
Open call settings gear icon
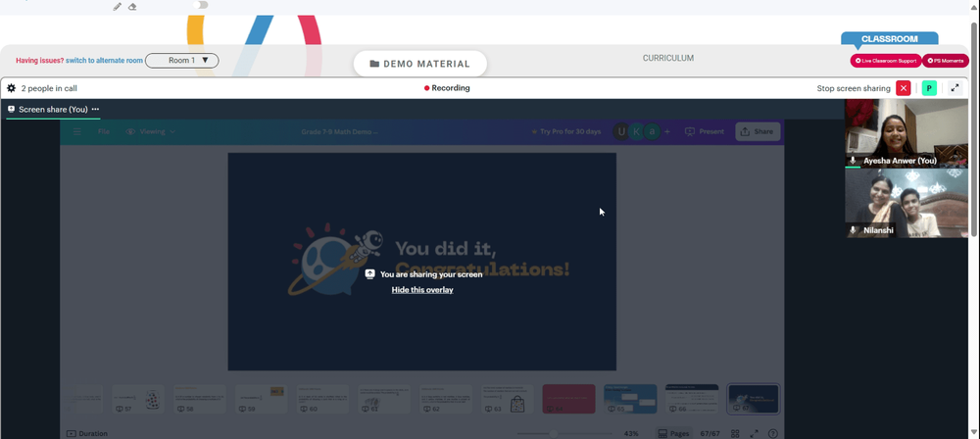pyautogui.click(x=11, y=88)
